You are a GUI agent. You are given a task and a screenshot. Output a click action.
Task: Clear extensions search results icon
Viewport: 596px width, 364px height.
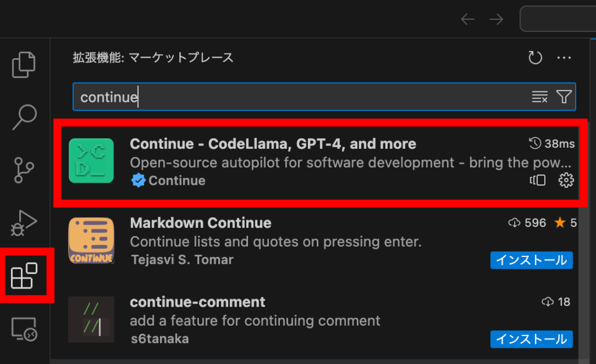coord(540,97)
